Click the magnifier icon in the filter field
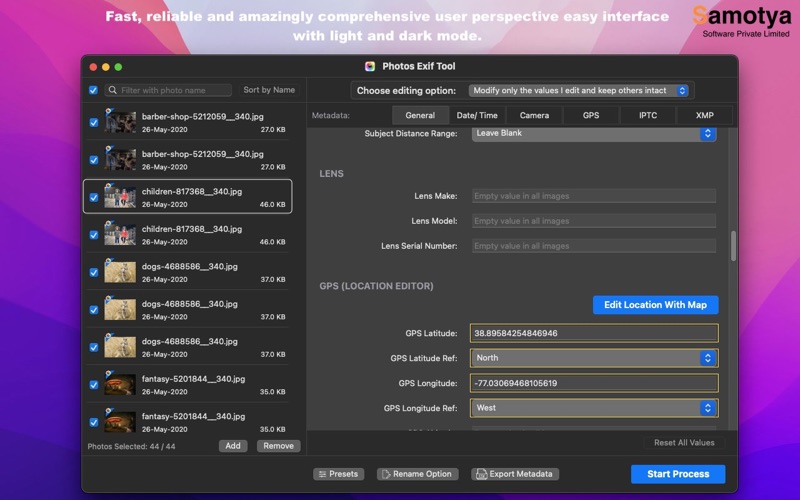Viewport: 800px width, 500px height. point(112,90)
